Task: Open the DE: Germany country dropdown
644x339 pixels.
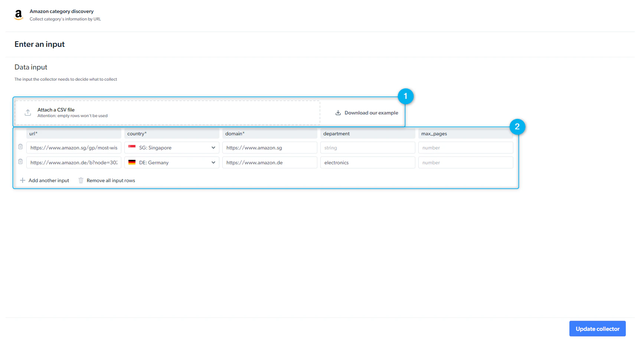Action: click(x=172, y=162)
